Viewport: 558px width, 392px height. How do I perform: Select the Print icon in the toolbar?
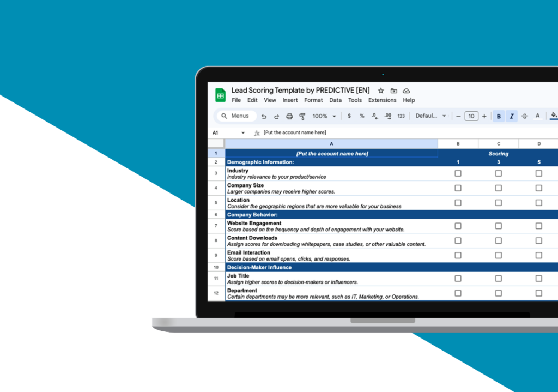(x=290, y=116)
